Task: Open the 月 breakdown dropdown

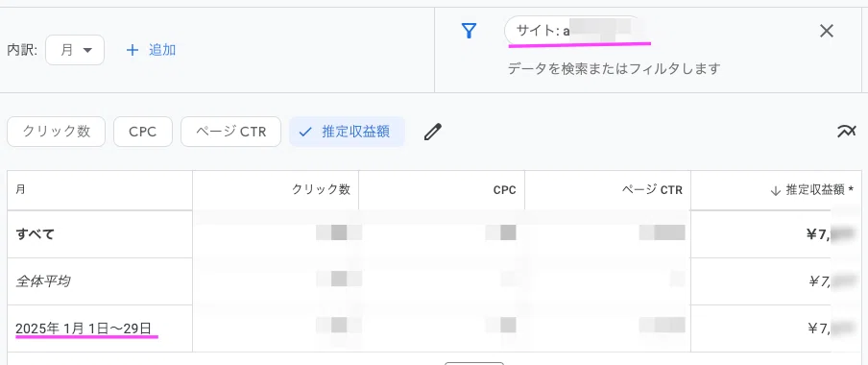Action: pos(75,50)
